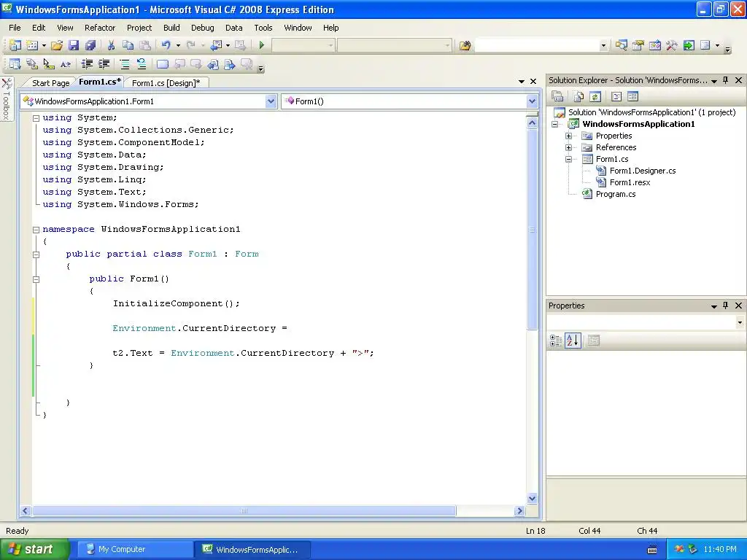The height and width of the screenshot is (560, 747).
Task: Switch to My Computer taskbar window
Action: point(134,549)
